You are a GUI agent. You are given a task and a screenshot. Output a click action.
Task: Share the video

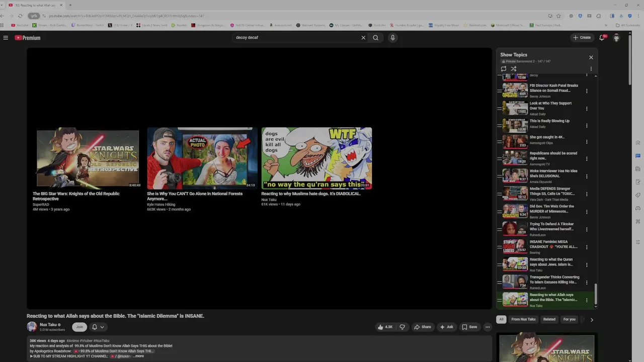[423, 327]
